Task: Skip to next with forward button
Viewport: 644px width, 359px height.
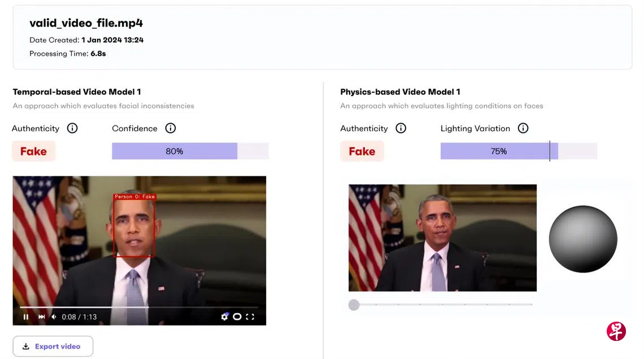Action: (41, 317)
